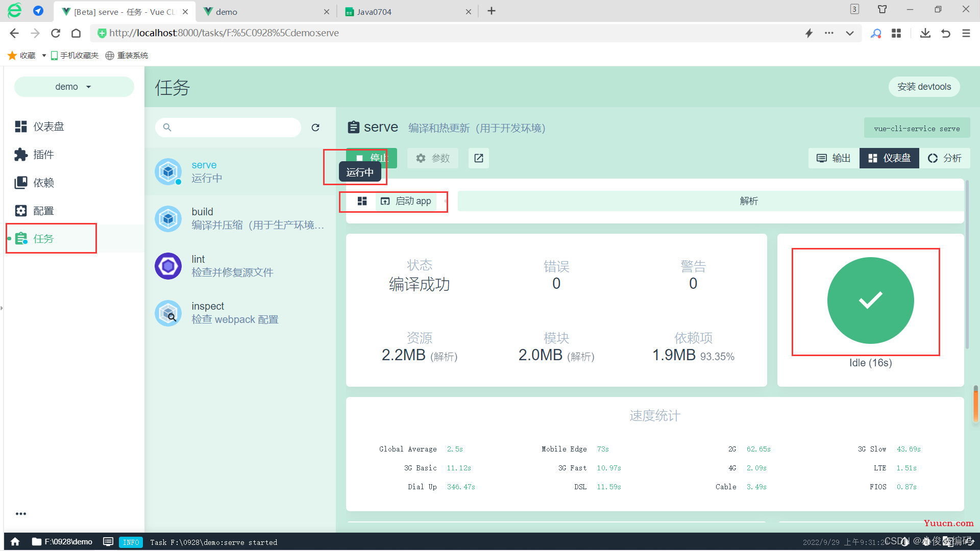The height and width of the screenshot is (551, 980).
Task: Click the green success checkmark status circle
Action: (x=871, y=300)
